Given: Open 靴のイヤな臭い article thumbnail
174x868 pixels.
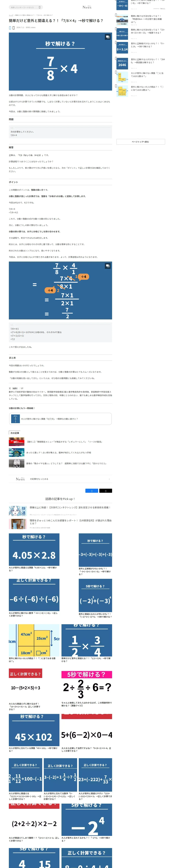Looking at the screenshot, I should (17, 463).
